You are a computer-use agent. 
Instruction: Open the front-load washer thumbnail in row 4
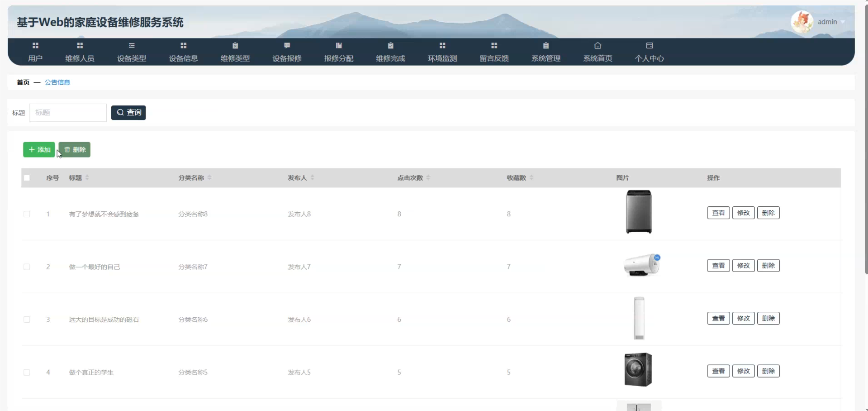pyautogui.click(x=638, y=369)
